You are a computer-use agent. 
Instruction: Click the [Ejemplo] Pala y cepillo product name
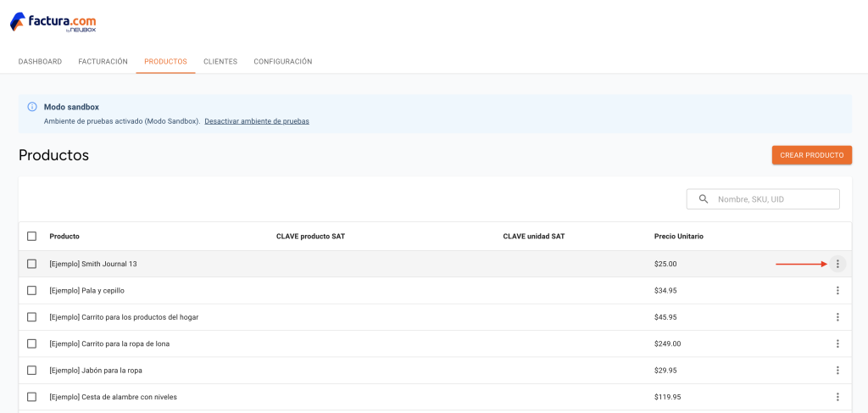point(86,291)
